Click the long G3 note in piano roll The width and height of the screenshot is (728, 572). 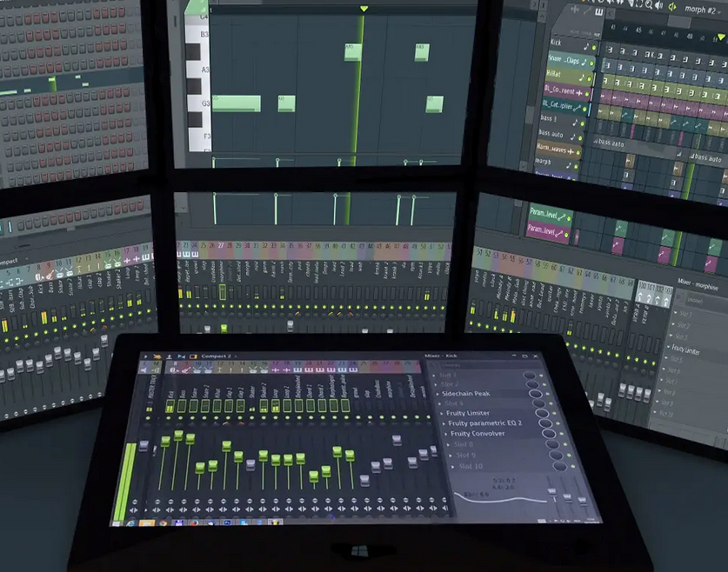point(237,103)
